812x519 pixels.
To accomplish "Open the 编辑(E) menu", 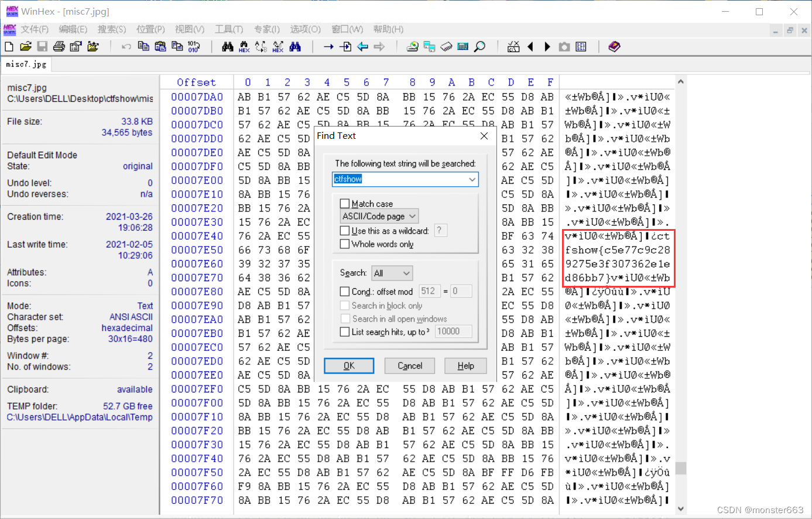I will coord(73,29).
